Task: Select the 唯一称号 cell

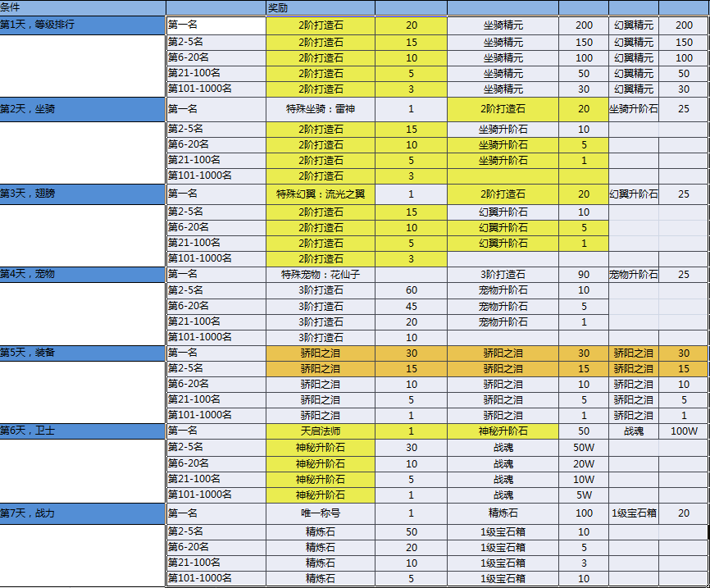Action: coord(320,513)
